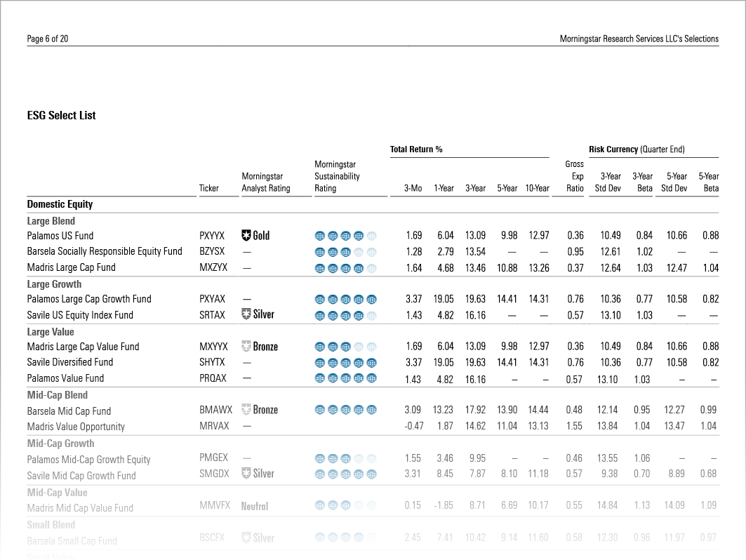Click the sustainability globes for Barsela Socially Responsible Equity Fund

point(346,252)
